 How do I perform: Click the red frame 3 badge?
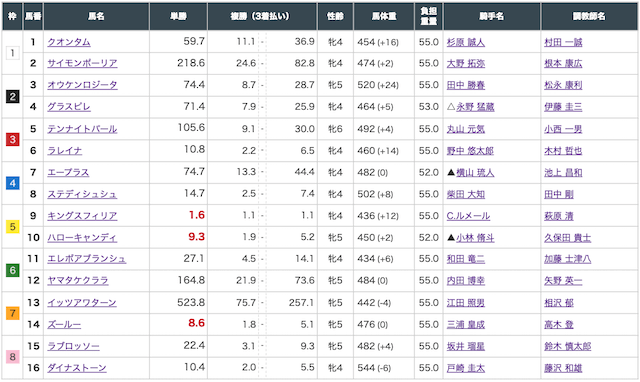[12, 140]
